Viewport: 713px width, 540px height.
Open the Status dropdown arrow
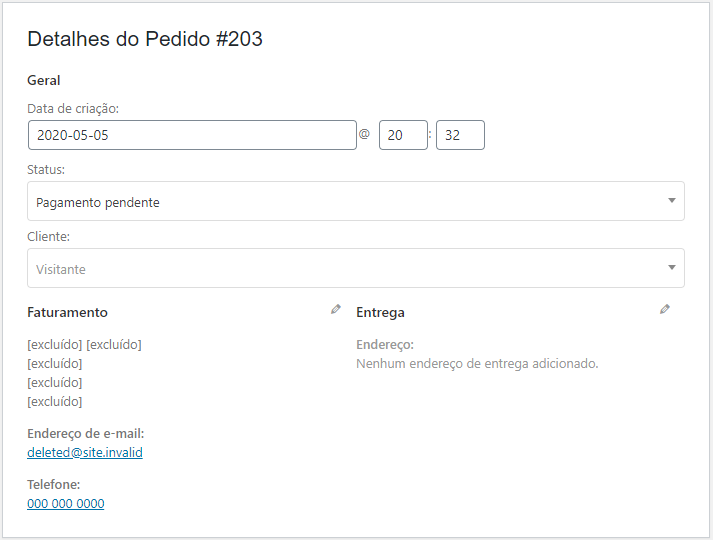point(672,200)
